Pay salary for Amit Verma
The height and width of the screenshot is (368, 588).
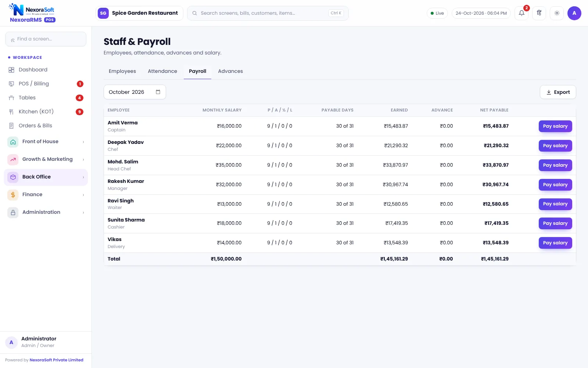click(555, 126)
